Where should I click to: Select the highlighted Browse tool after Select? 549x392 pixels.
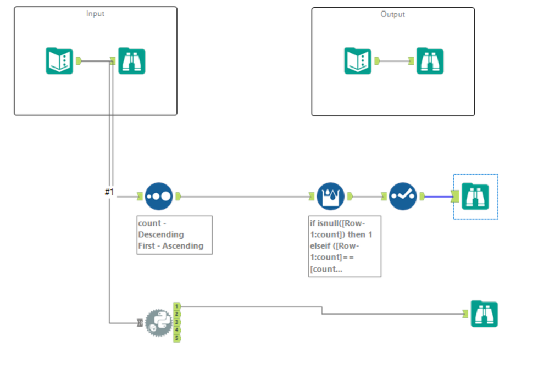[475, 196]
